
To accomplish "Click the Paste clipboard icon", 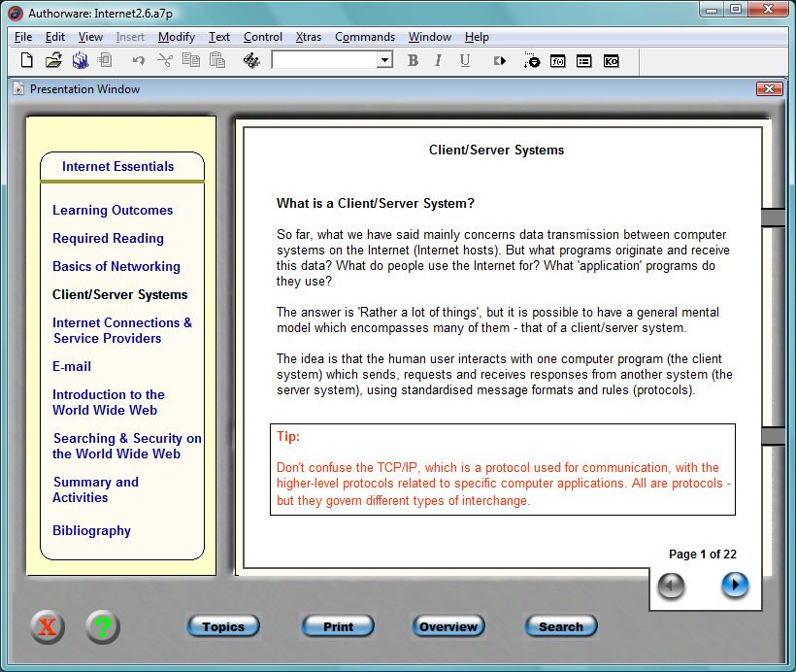I will point(217,60).
